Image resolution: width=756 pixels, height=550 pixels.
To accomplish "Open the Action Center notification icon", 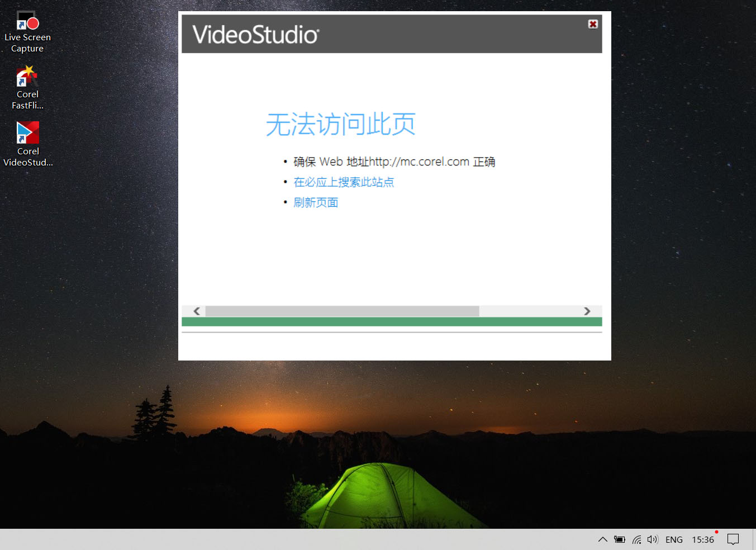I will [x=733, y=539].
